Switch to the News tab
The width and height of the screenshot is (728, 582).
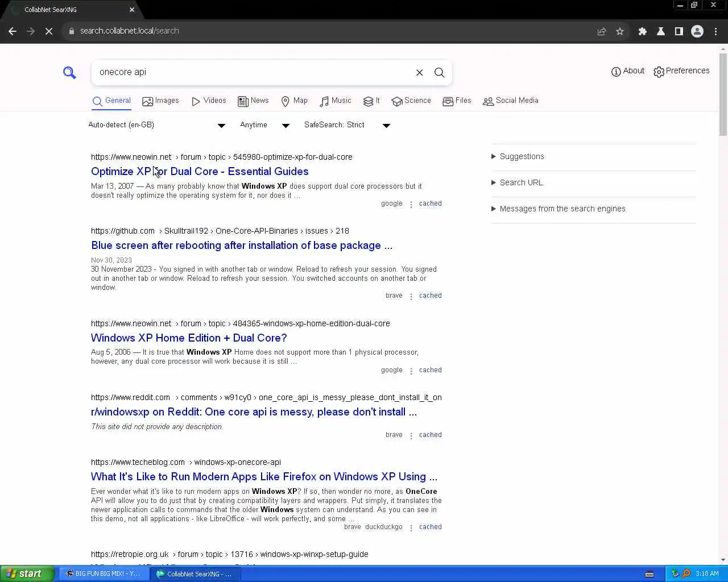pos(253,101)
